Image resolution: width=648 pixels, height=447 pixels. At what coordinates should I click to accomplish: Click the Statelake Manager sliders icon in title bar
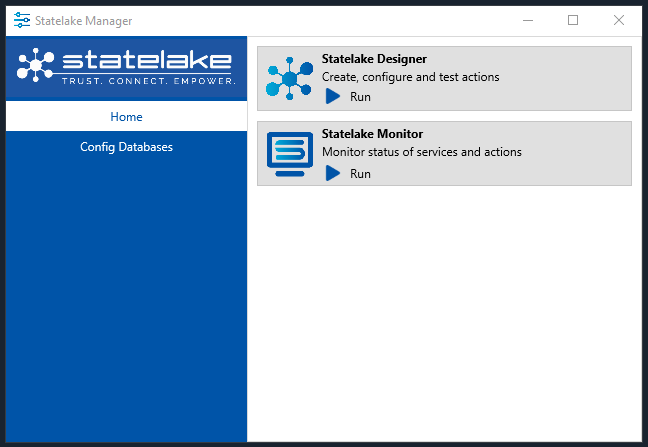21,20
